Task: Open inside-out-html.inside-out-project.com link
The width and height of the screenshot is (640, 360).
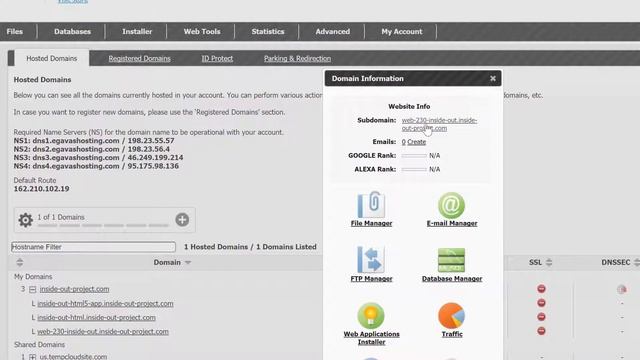Action: [x=96, y=317]
